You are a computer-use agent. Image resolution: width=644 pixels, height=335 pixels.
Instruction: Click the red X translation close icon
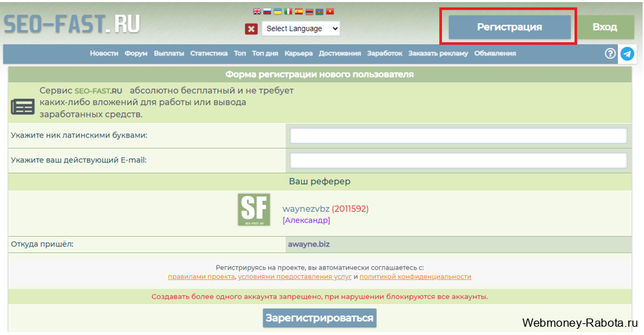pos(252,29)
